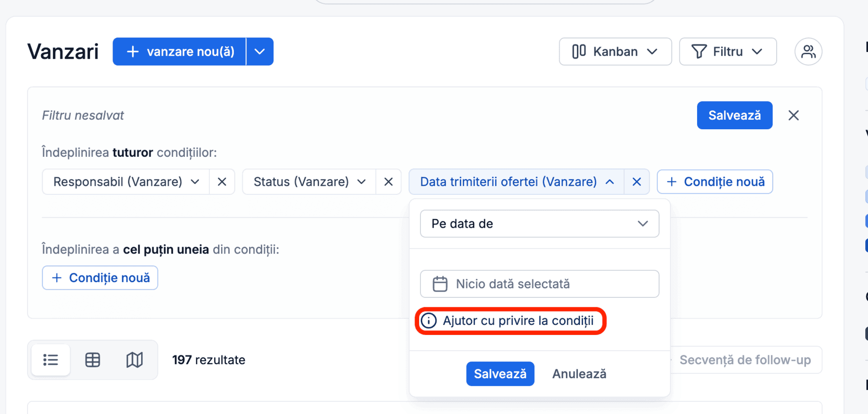Click the Nicio dată selectată date field
Screen dimensions: 868x414
539,284
